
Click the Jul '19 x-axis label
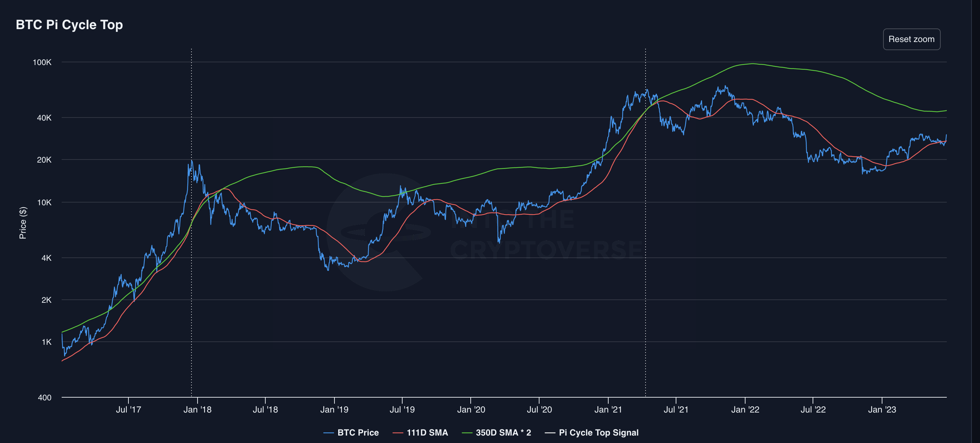pos(402,409)
